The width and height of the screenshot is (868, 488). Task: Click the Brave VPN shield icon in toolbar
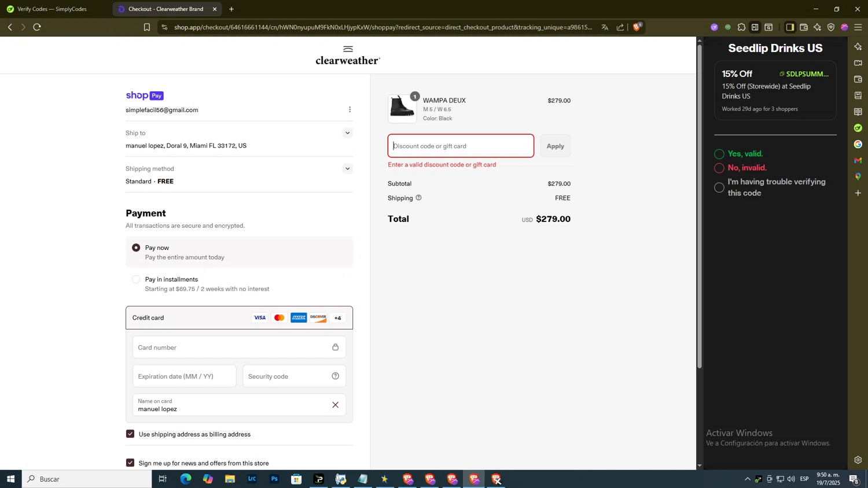[831, 27]
